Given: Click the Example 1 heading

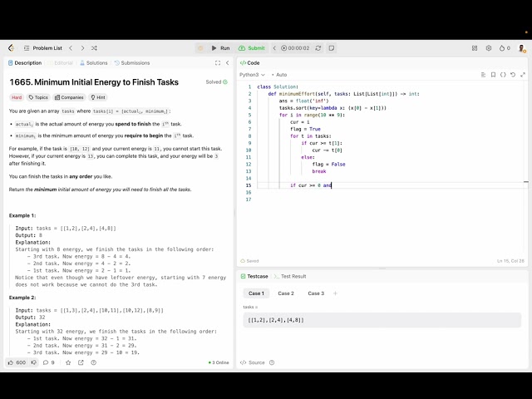Looking at the screenshot, I should [x=22, y=215].
